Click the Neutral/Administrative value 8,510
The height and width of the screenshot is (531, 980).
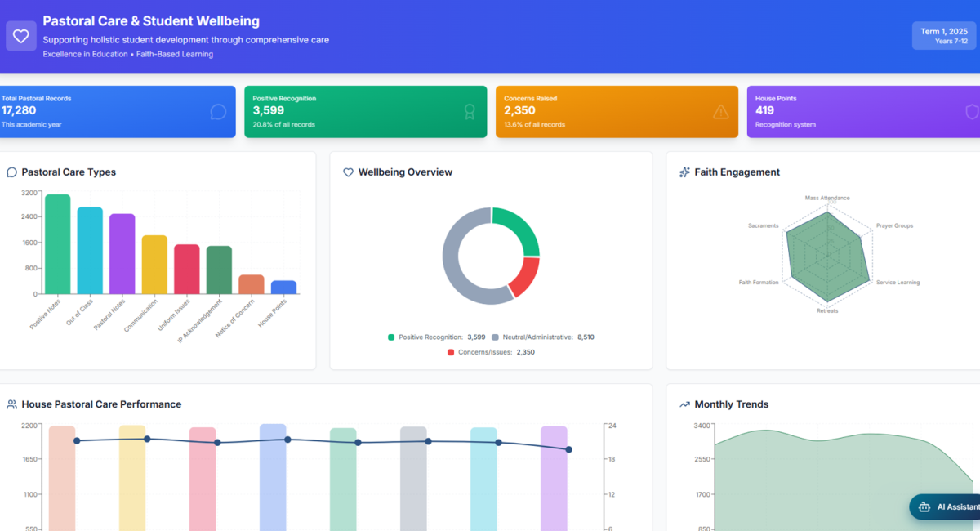pyautogui.click(x=586, y=337)
